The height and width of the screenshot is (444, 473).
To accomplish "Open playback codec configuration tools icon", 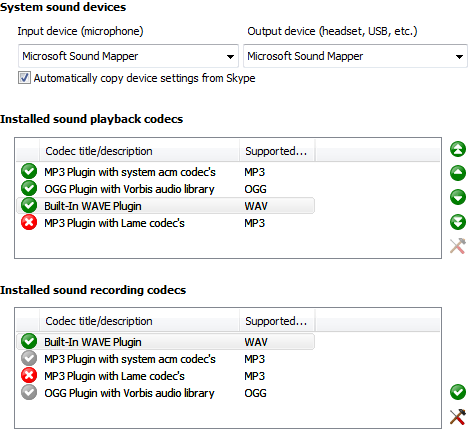I will point(458,246).
